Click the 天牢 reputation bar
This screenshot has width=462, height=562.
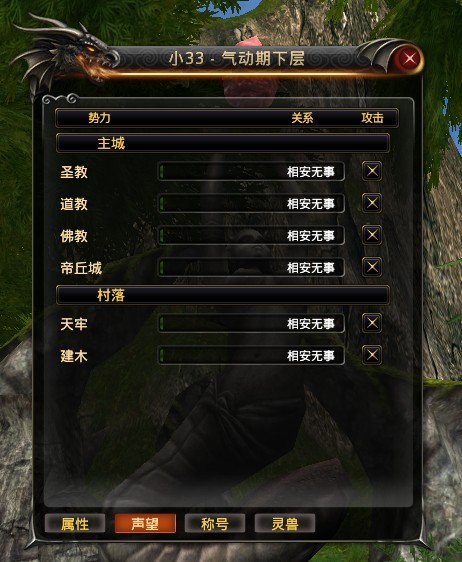click(251, 324)
